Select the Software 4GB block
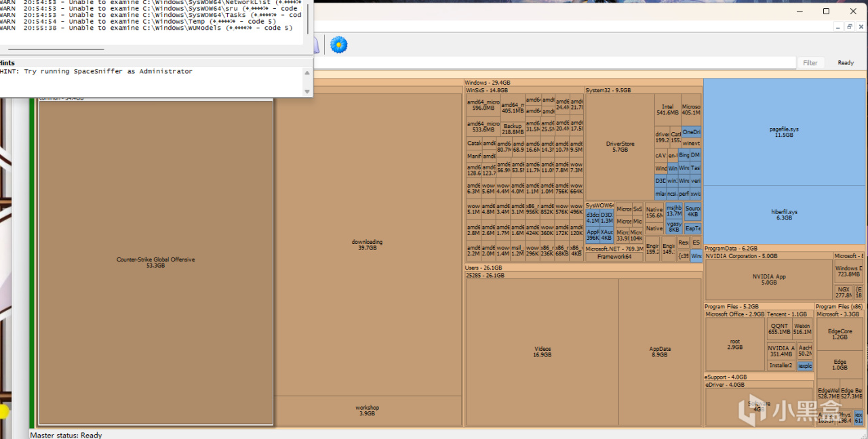The height and width of the screenshot is (439, 868). coord(759,406)
